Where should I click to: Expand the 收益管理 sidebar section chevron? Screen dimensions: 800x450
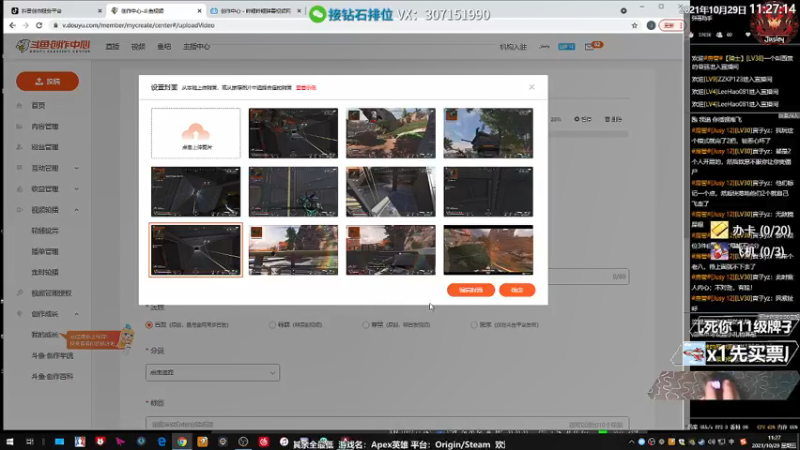tap(77, 189)
